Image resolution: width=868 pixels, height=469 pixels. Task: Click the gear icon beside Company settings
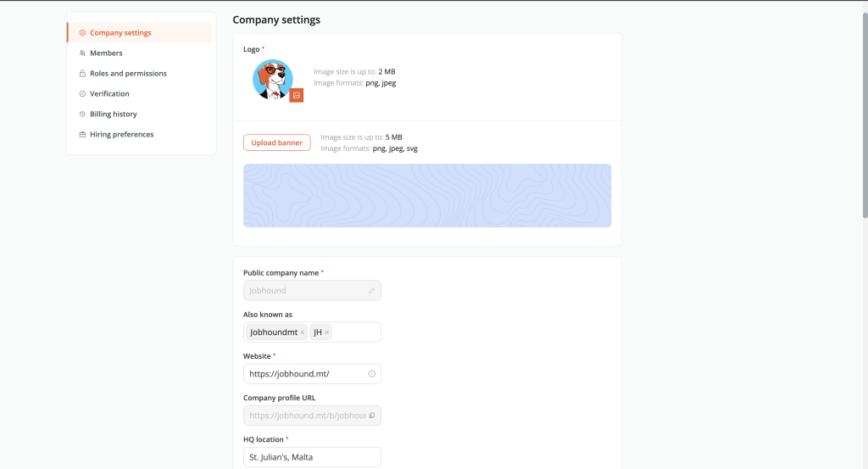(x=82, y=33)
